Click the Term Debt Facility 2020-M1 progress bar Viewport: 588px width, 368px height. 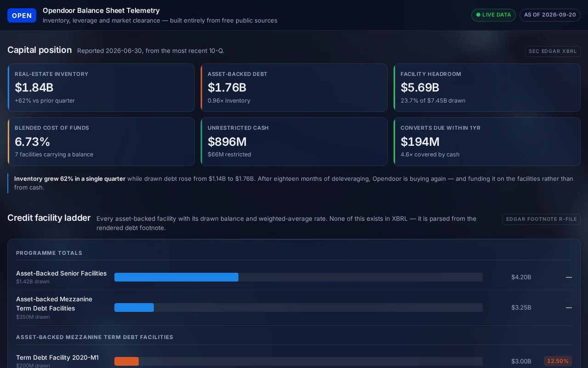coord(299,362)
